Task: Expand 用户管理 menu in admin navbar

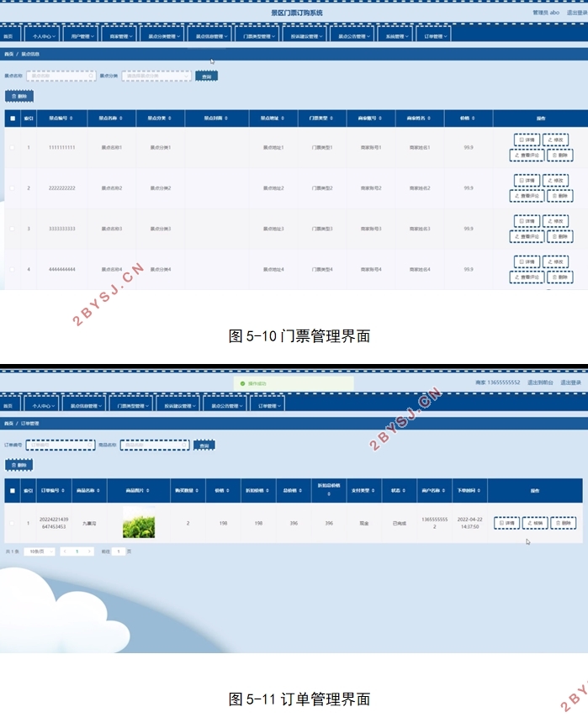Action: [x=82, y=36]
